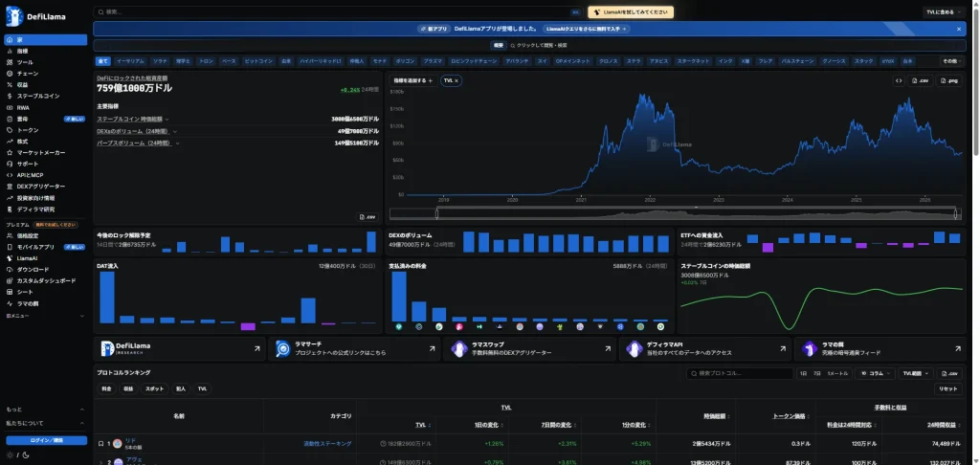Open サポート in the sidebar
This screenshot has height=465, width=980.
46,164
